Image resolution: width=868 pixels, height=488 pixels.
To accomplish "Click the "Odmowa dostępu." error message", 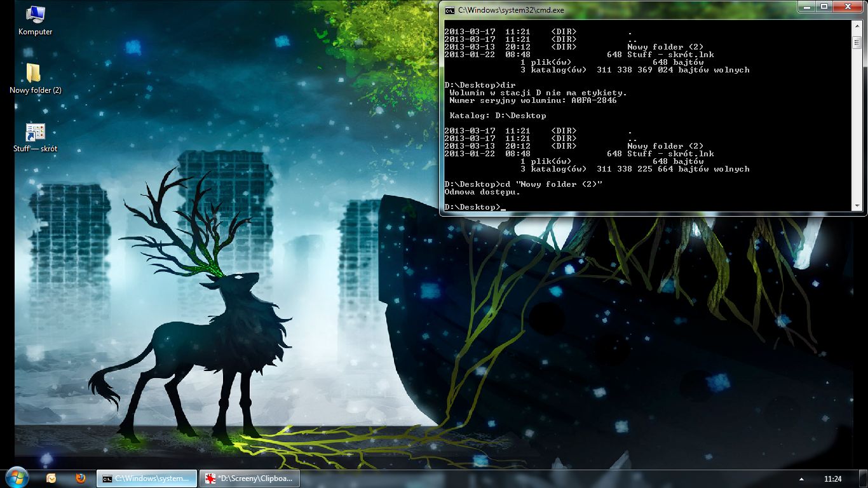I will point(482,192).
